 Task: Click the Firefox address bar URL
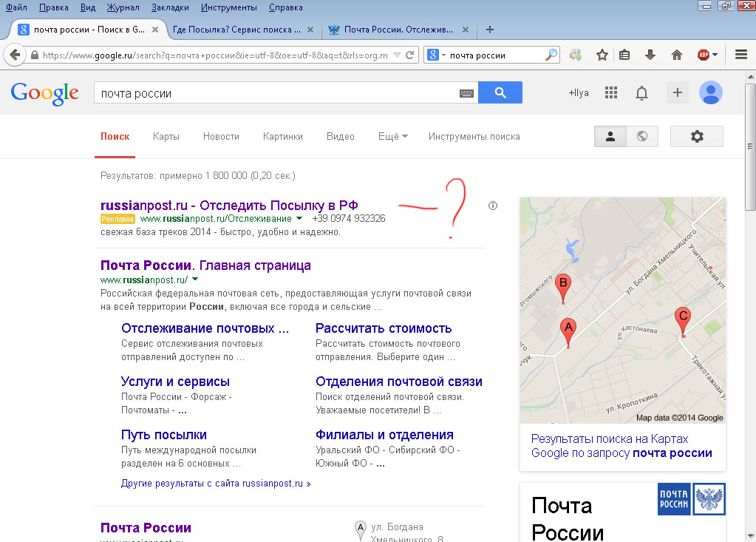215,55
